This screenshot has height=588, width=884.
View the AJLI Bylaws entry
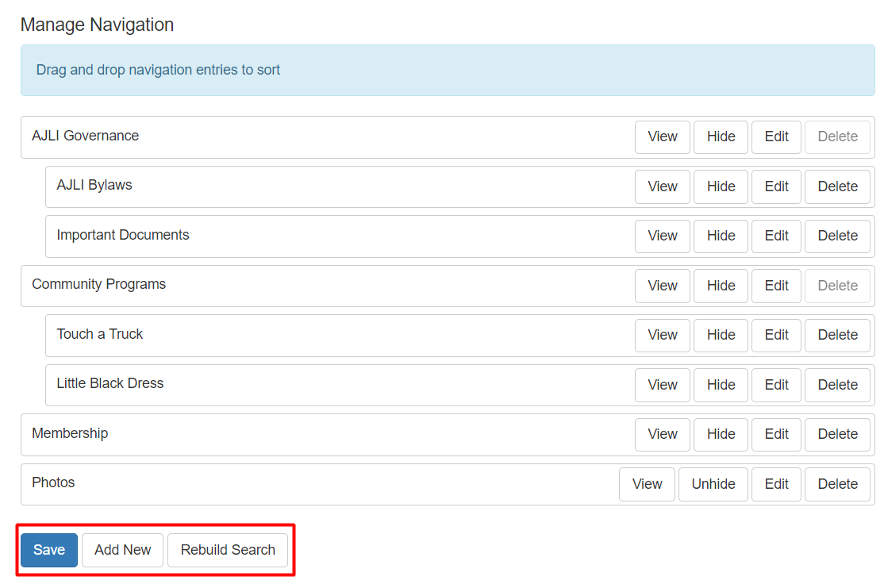point(663,186)
